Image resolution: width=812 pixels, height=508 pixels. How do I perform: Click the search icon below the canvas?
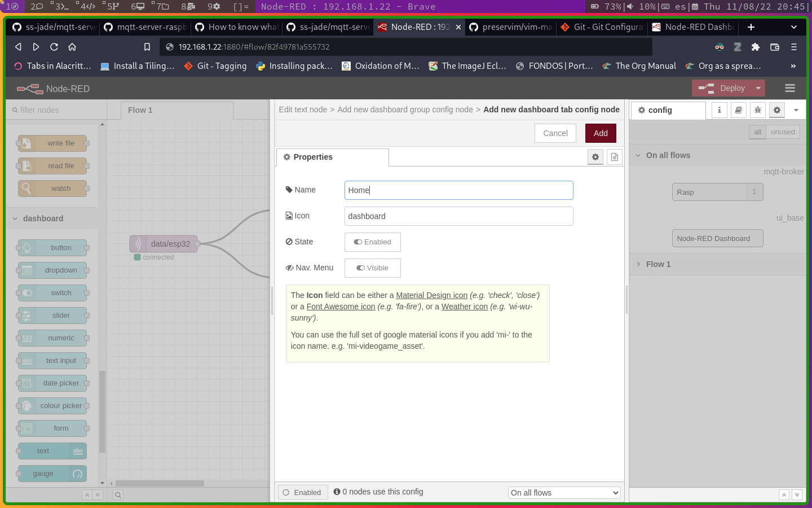tap(118, 495)
